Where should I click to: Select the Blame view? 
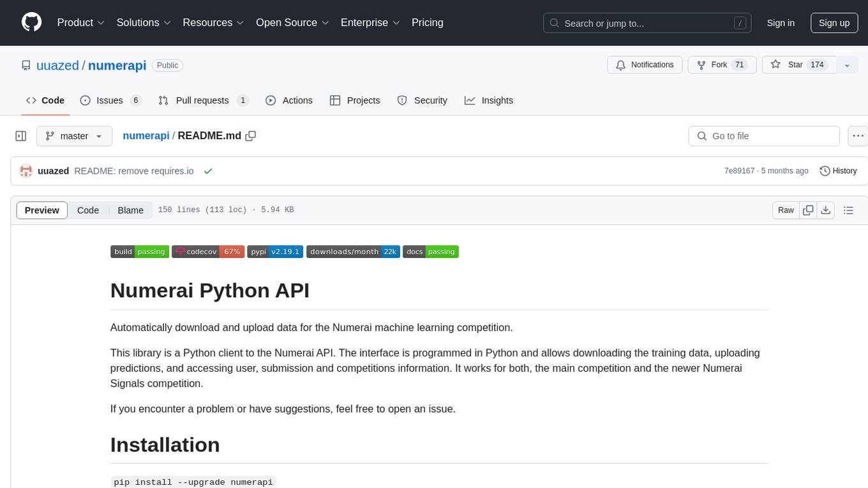point(131,210)
